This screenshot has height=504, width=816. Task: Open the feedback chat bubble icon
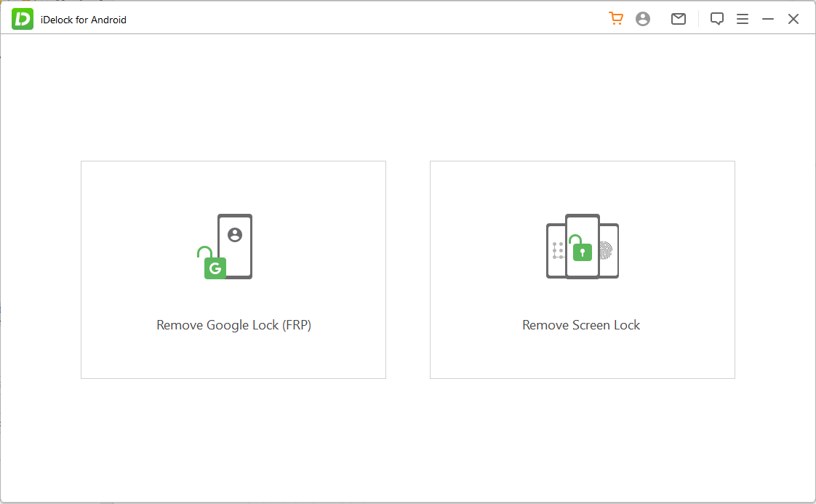click(x=717, y=19)
